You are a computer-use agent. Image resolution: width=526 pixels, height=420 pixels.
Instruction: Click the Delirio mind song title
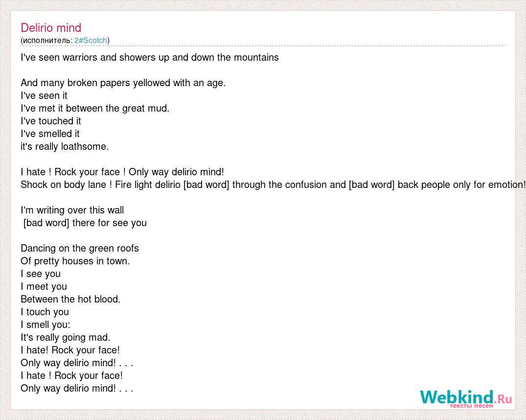(x=51, y=27)
